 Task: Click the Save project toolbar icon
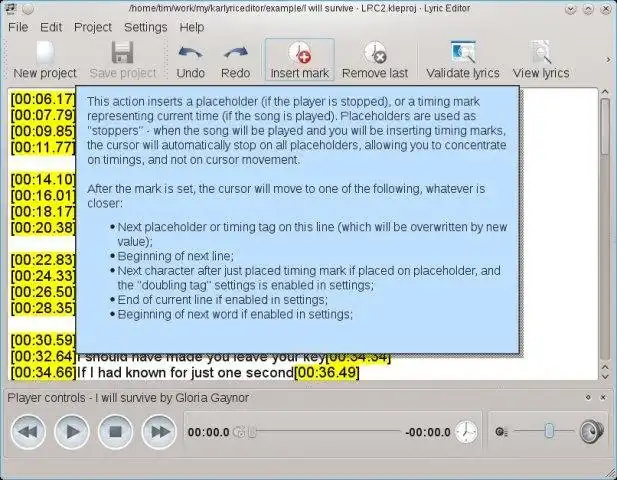[x=123, y=60]
